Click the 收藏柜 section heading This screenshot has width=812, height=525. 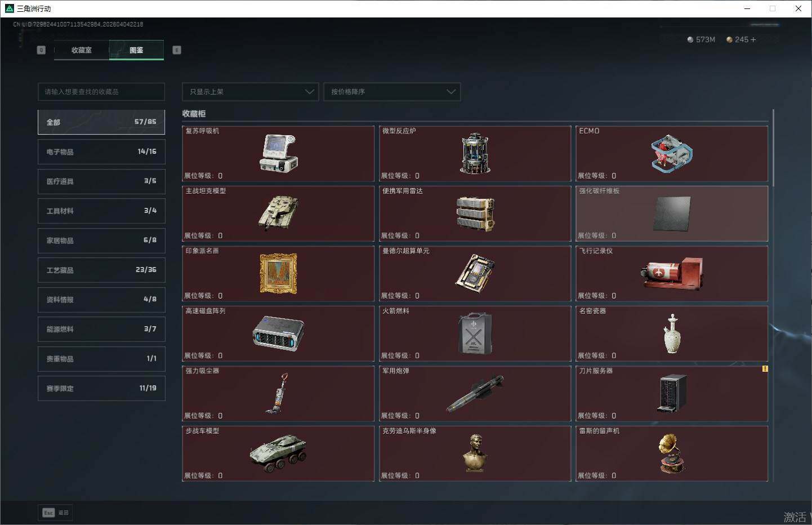pos(194,114)
